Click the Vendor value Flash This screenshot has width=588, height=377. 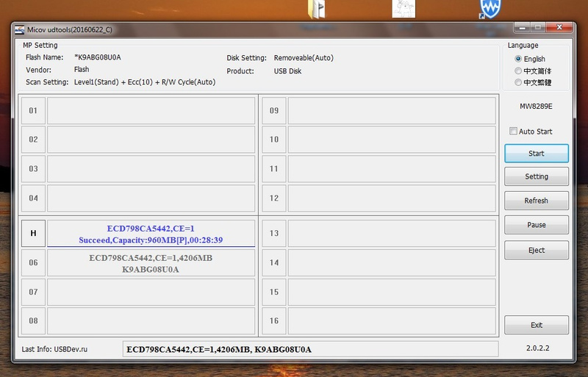[x=82, y=69]
